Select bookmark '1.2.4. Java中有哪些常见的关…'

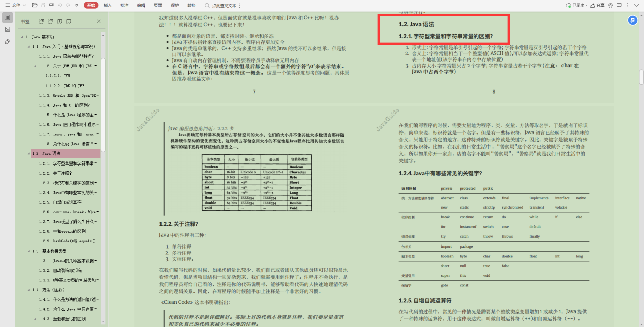coord(69,193)
